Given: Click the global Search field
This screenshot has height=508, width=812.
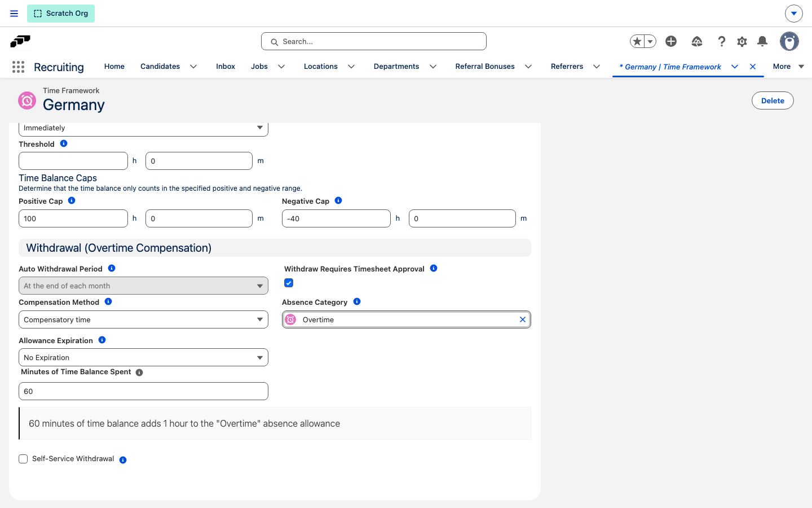Looking at the screenshot, I should click(374, 41).
